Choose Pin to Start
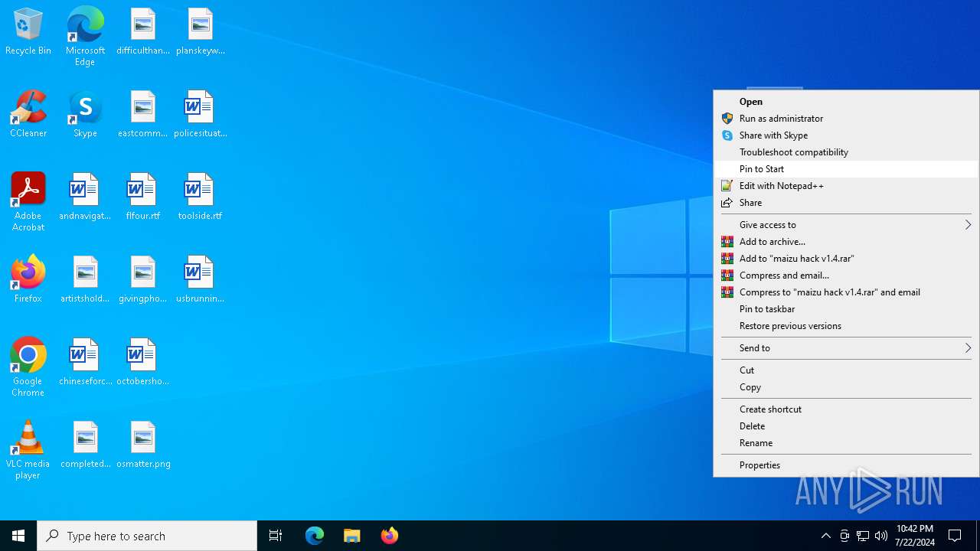The width and height of the screenshot is (980, 551). (x=846, y=169)
